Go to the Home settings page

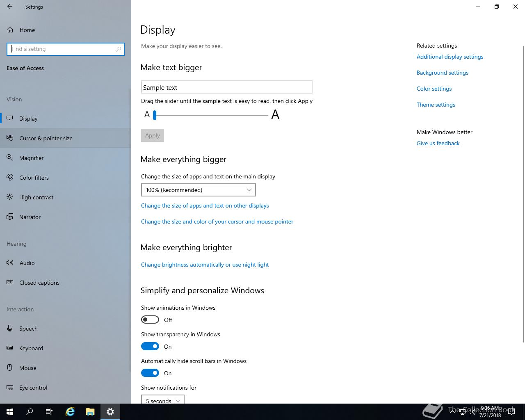point(66,30)
